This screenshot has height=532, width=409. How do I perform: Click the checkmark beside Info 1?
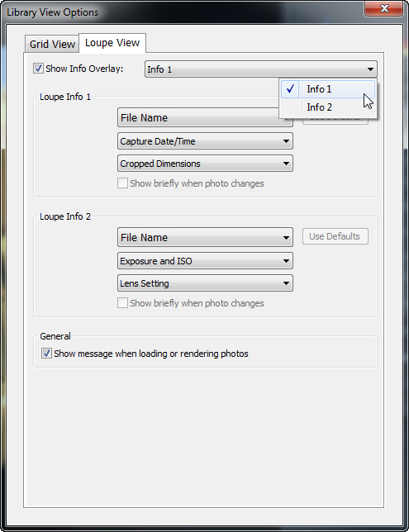[290, 89]
